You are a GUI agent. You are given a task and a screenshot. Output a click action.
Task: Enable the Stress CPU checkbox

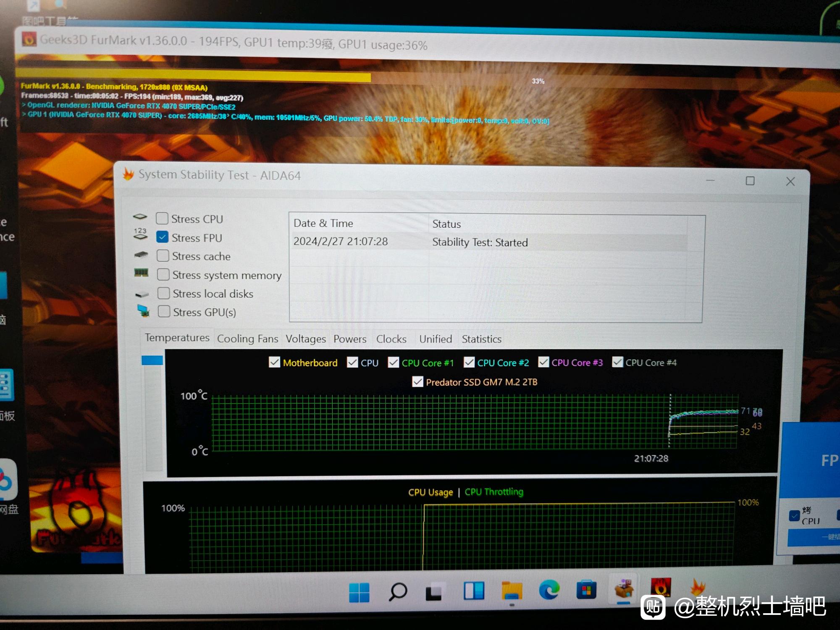click(x=162, y=218)
